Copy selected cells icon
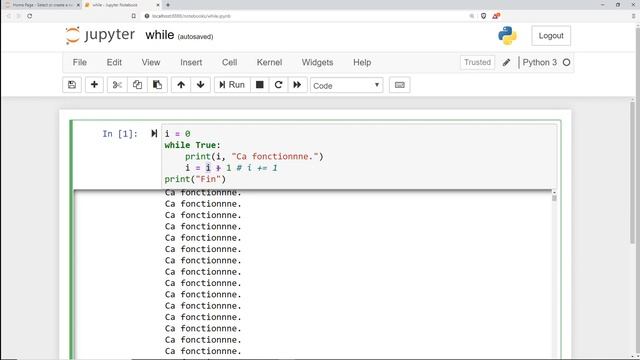 pyautogui.click(x=137, y=85)
